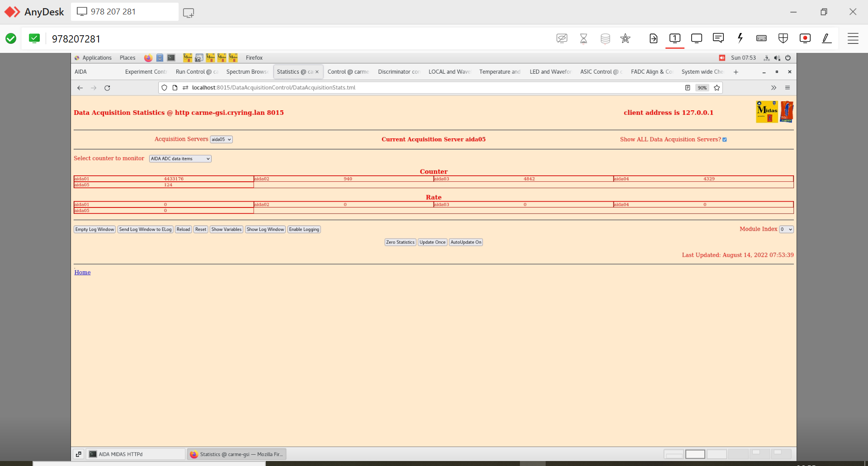The width and height of the screenshot is (868, 466).
Task: Open the AnyDesk keyboard settings icon
Action: pos(761,38)
